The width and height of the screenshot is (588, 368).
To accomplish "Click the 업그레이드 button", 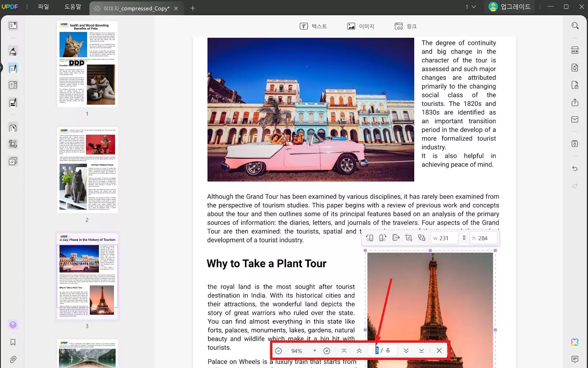I will (510, 7).
